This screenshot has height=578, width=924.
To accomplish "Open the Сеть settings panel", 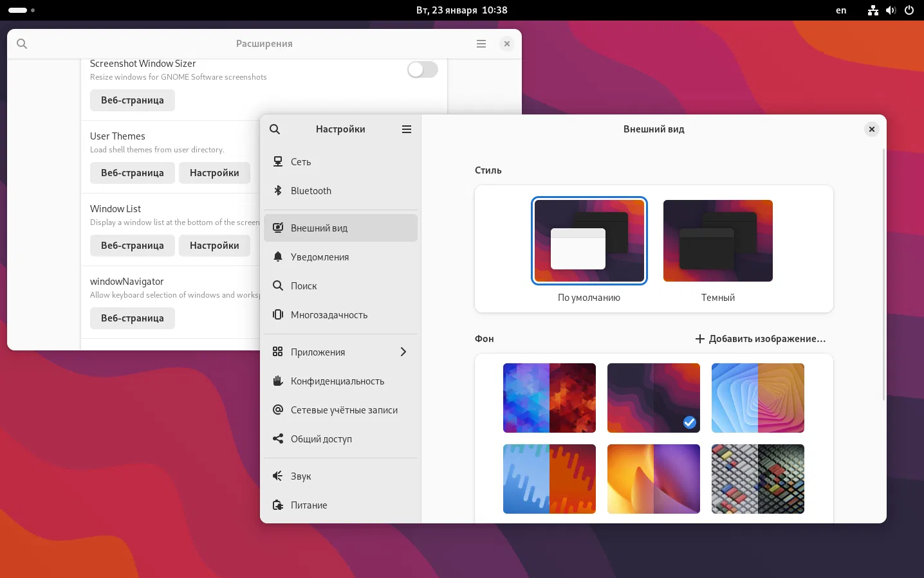I will (x=341, y=162).
